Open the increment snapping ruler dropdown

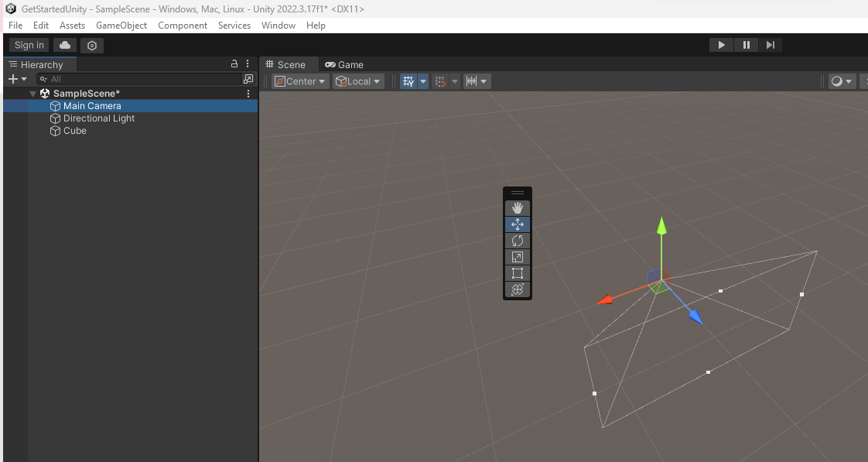(x=477, y=81)
